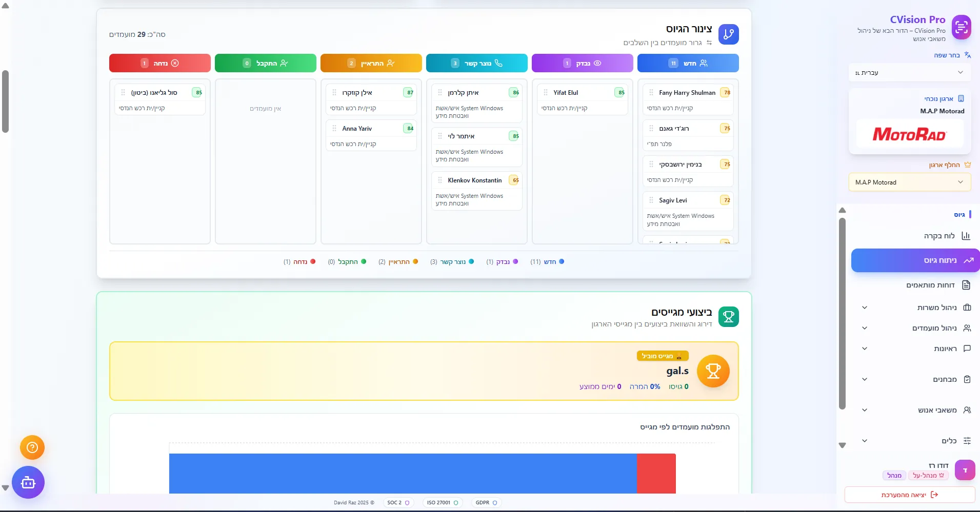Click the chat bubble icon for ראיונות
This screenshot has width=980, height=512.
click(967, 349)
